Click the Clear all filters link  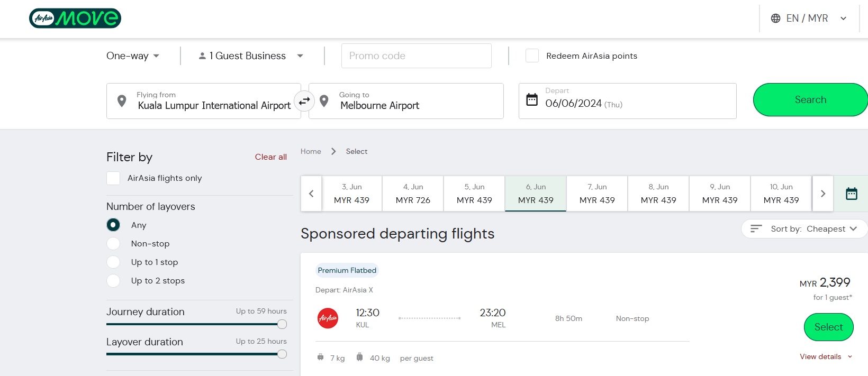270,157
